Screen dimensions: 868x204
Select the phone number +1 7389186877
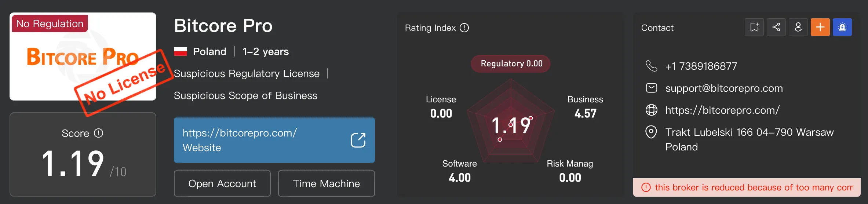[x=701, y=66]
